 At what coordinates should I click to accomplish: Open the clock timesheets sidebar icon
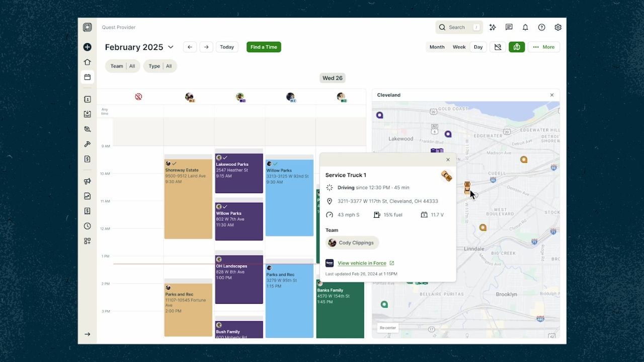pos(87,226)
